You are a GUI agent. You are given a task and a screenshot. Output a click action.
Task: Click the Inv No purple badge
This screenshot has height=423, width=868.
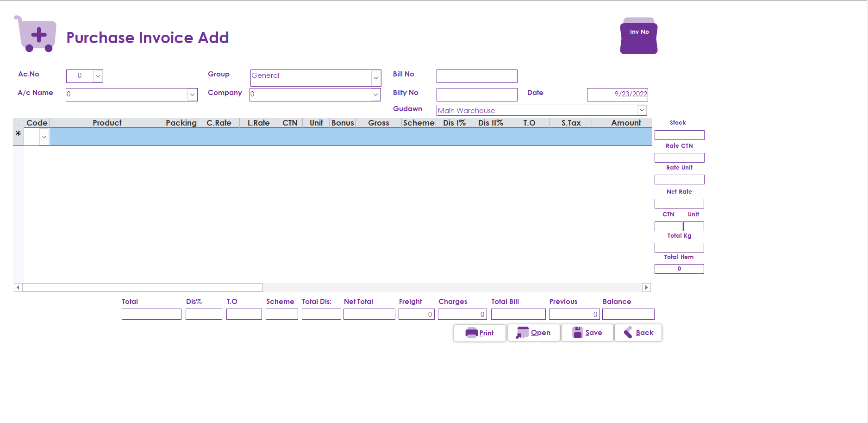[x=638, y=36]
